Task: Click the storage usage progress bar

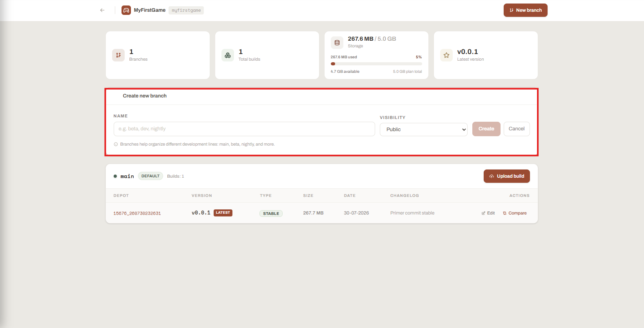Action: (x=376, y=64)
